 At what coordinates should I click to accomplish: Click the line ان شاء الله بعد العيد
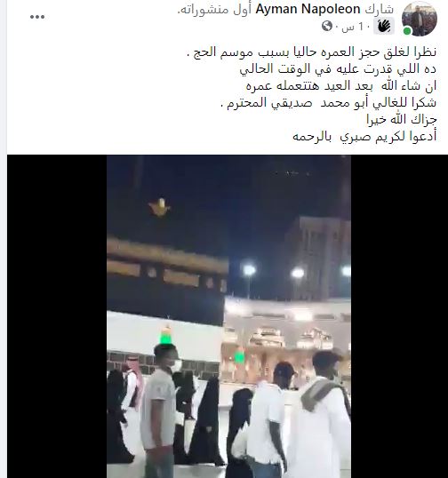coord(341,86)
